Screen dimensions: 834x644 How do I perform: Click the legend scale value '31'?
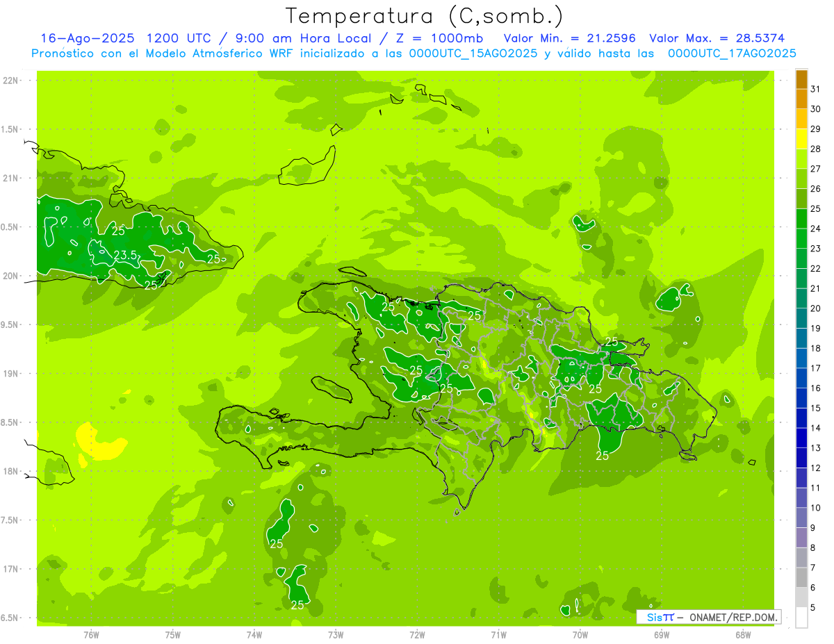click(x=815, y=89)
